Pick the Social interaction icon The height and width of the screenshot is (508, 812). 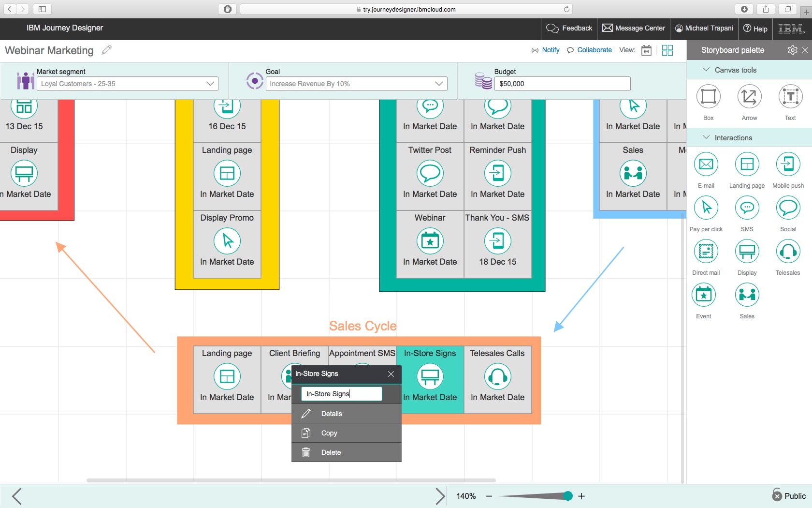pos(788,208)
